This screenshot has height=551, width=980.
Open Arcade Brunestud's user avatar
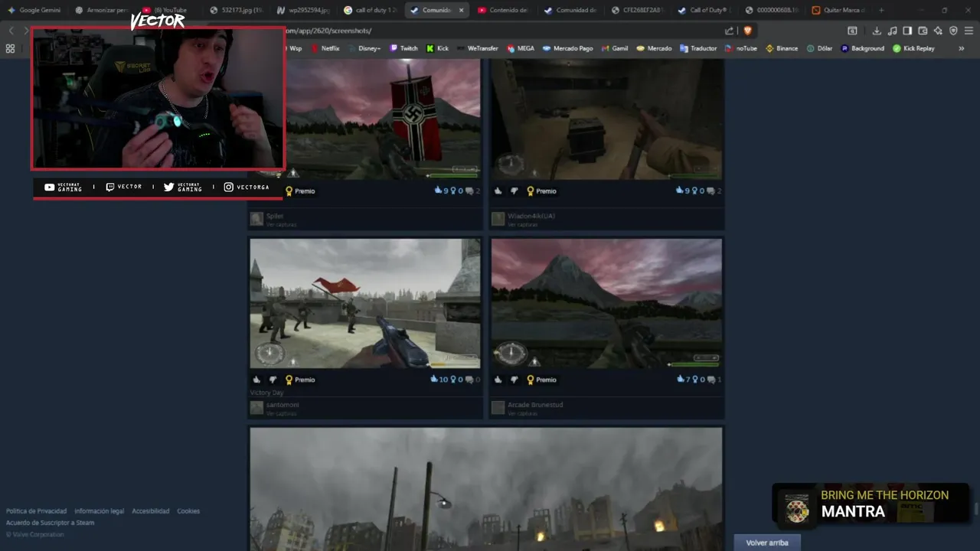coord(498,408)
